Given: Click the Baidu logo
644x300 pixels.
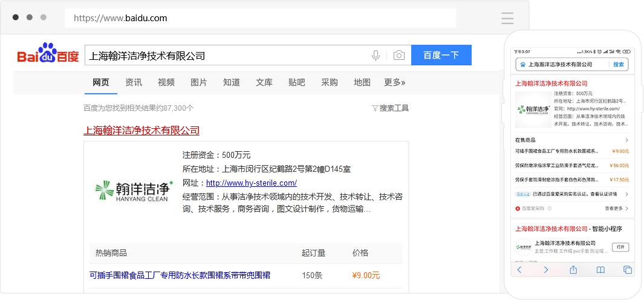Looking at the screenshot, I should point(48,54).
